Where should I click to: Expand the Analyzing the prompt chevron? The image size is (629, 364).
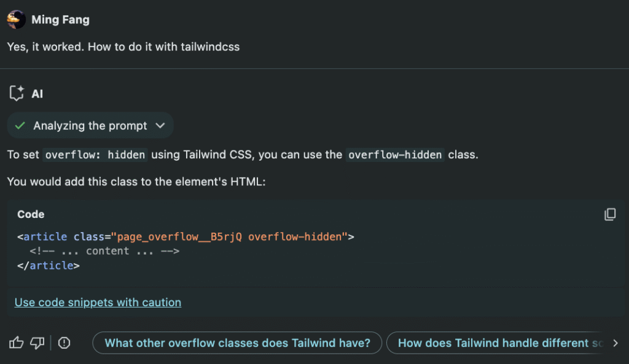(160, 126)
